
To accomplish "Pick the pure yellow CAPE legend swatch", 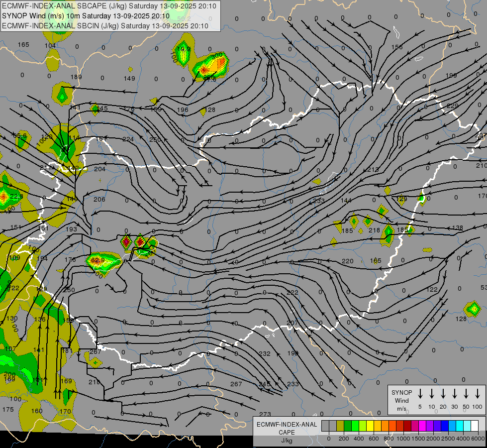I will 370,426.
